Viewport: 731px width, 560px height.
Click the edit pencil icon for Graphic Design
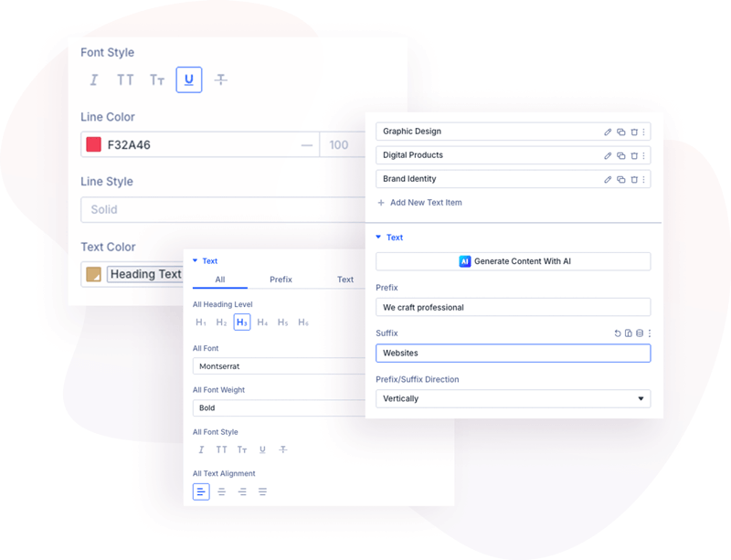point(608,132)
